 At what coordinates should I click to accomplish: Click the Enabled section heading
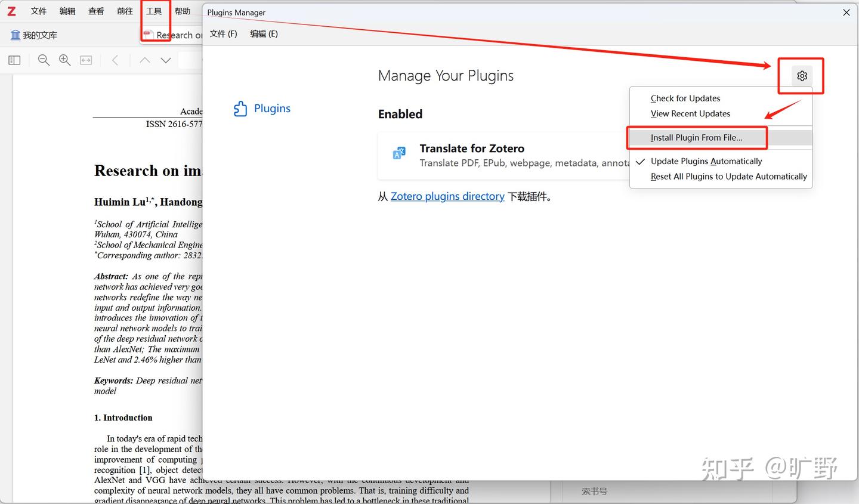click(x=400, y=114)
